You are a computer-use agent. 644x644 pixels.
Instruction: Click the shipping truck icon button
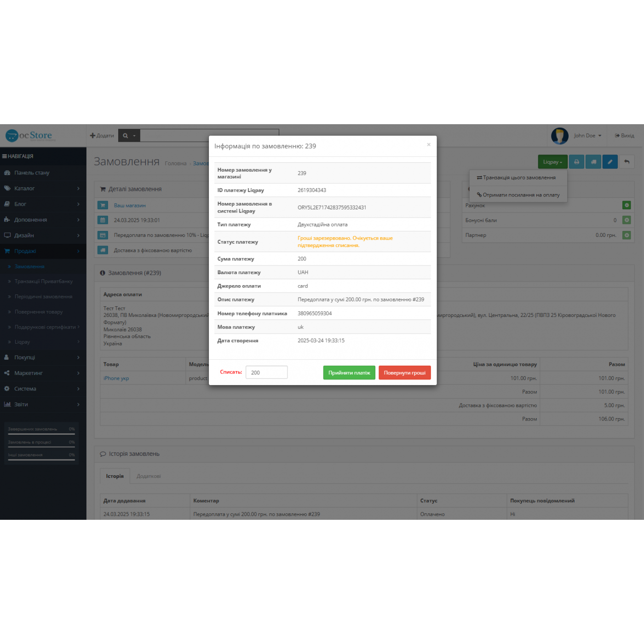[593, 162]
